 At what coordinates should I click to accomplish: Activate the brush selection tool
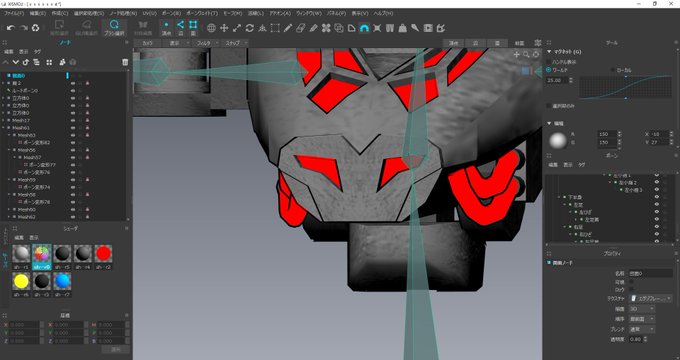pos(114,27)
